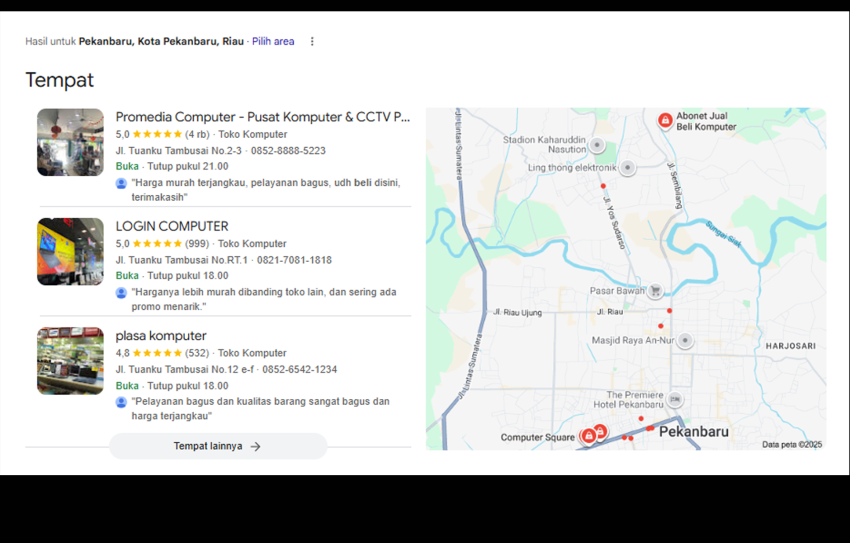This screenshot has height=543, width=850.
Task: Click phone number 0852-6542-1234
Action: coord(300,370)
